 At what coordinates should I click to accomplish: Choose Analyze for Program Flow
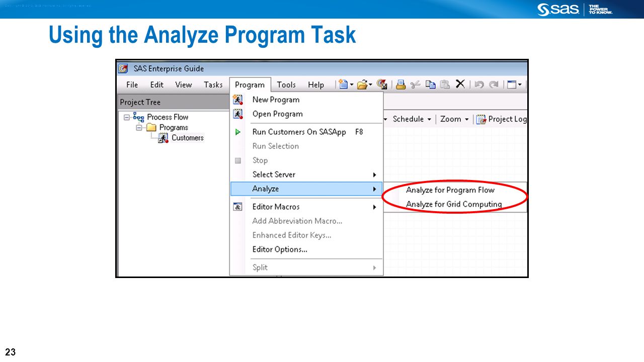tap(450, 190)
